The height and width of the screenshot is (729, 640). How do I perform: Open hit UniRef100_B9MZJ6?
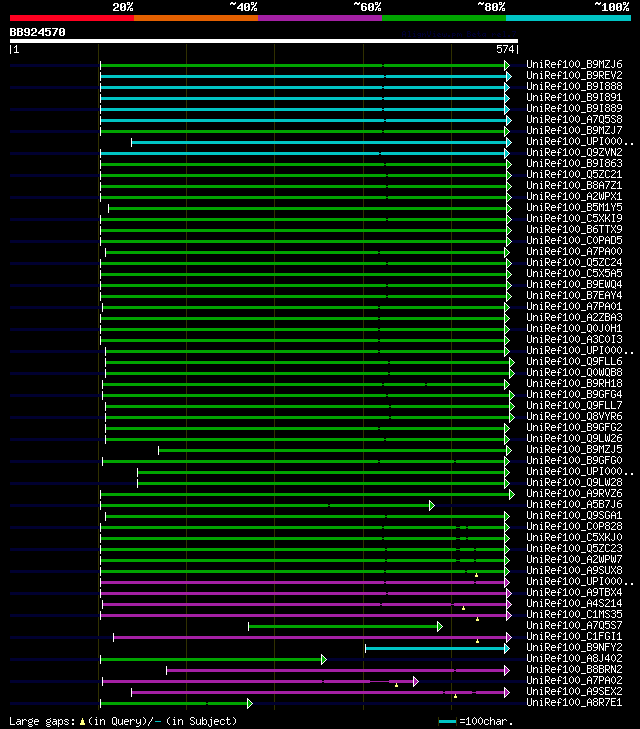click(x=574, y=64)
